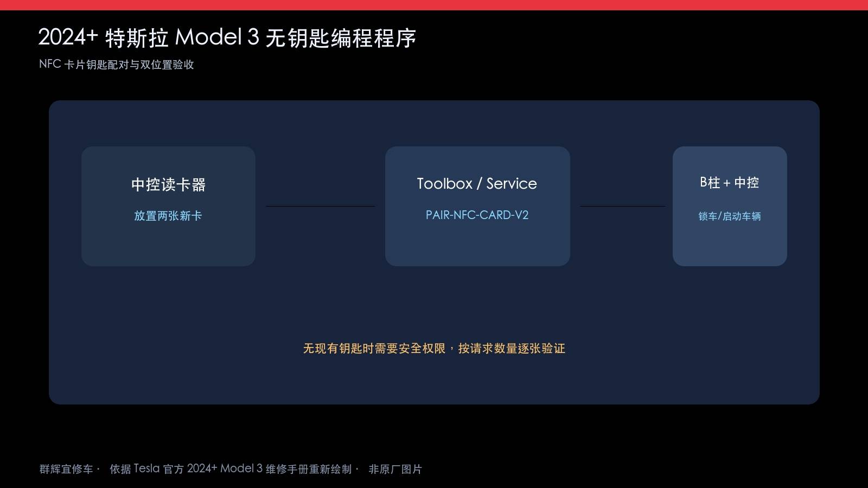
Task: Click the '中控读卡器' heading
Action: [168, 185]
